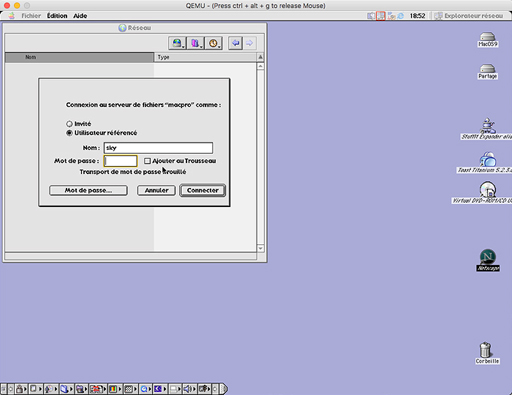Select the Netscape desktop icon
Image resolution: width=512 pixels, height=395 pixels.
coord(488,260)
